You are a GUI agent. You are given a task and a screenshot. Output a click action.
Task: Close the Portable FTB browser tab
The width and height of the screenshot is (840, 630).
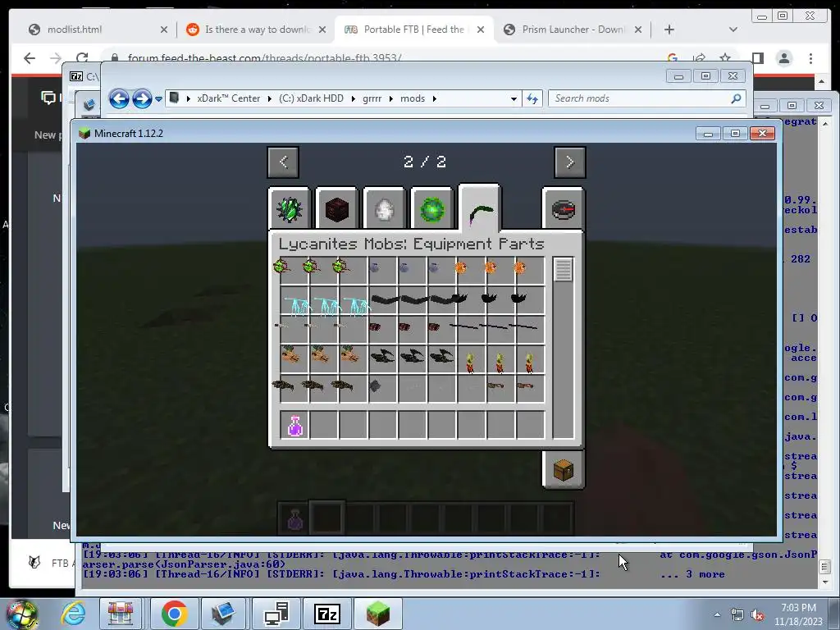coord(481,30)
